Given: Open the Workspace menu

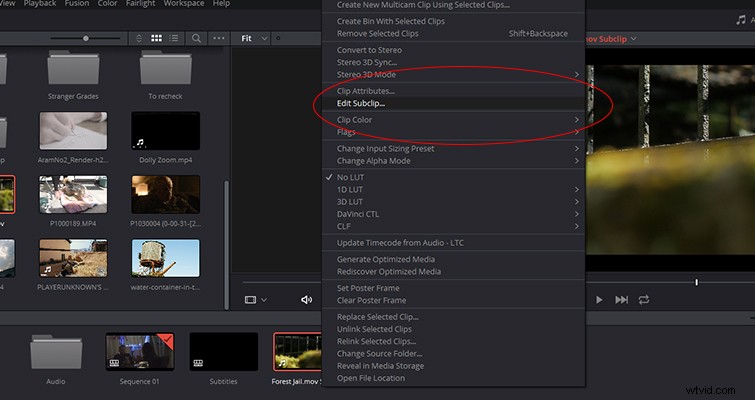Looking at the screenshot, I should [183, 3].
